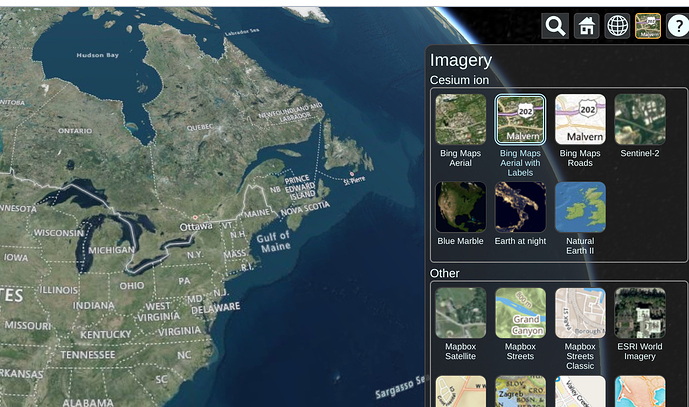Click the QUEBEC label on the globe
The image size is (689, 407).
(199, 127)
